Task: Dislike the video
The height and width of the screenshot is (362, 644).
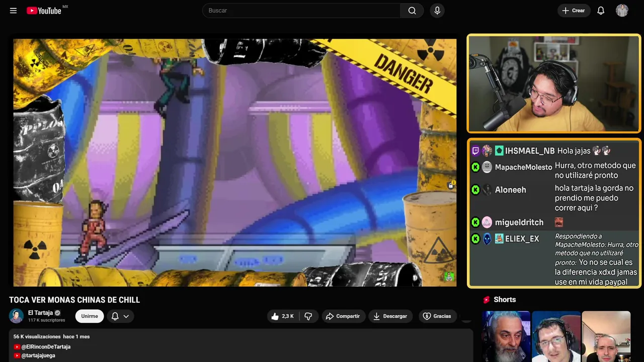Action: [308, 316]
